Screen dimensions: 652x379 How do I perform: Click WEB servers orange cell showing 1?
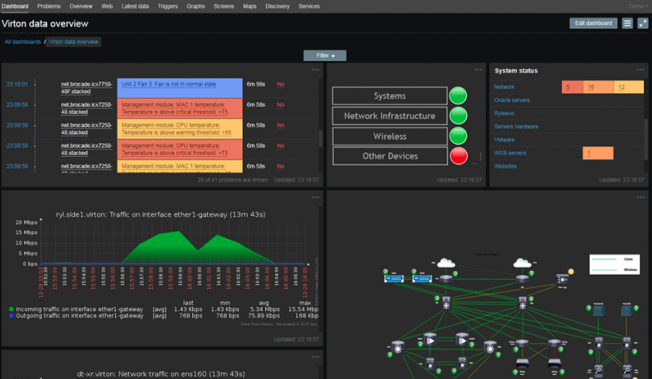coord(598,153)
